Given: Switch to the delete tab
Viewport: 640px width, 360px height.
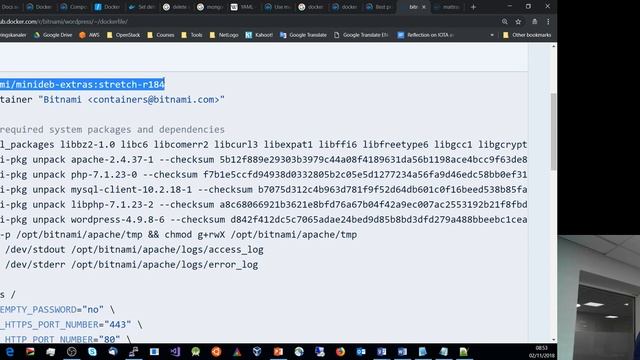Looking at the screenshot, I should coord(176,7).
